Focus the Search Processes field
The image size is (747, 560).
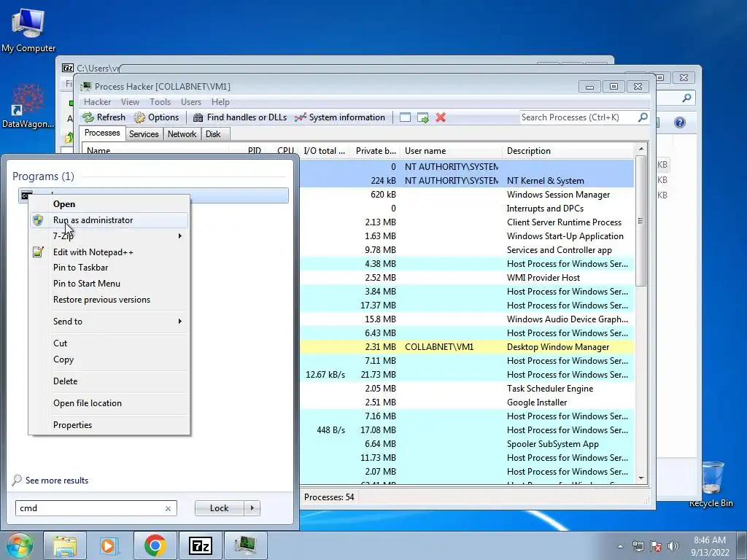[578, 117]
